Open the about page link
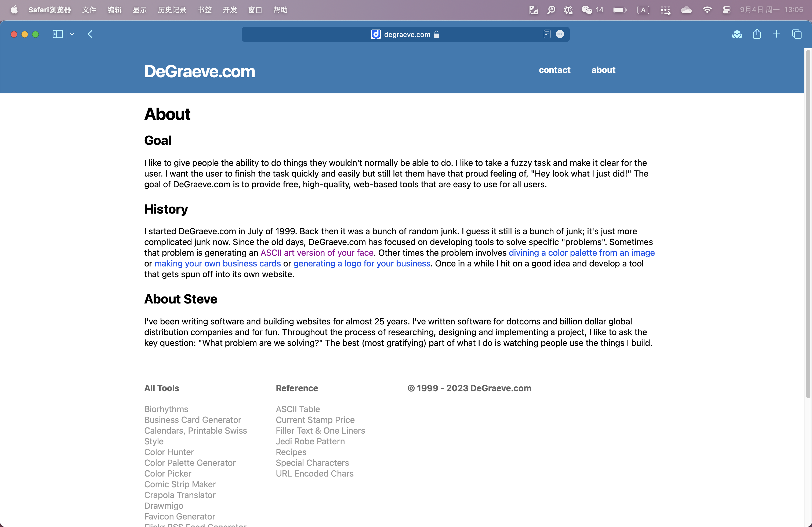This screenshot has height=527, width=812. (604, 69)
